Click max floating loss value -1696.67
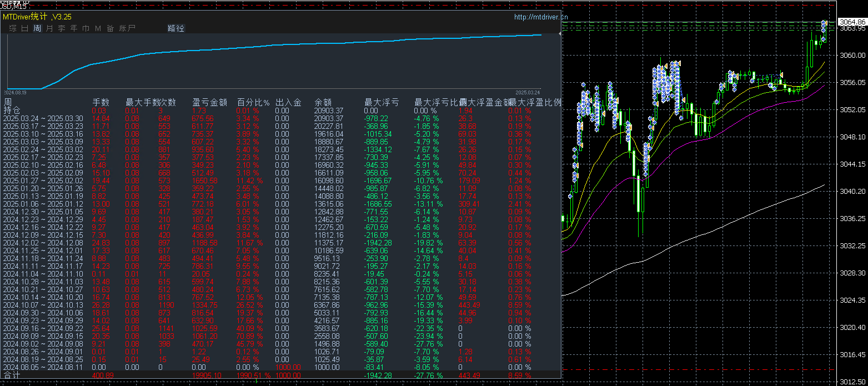The width and height of the screenshot is (868, 386). point(378,181)
